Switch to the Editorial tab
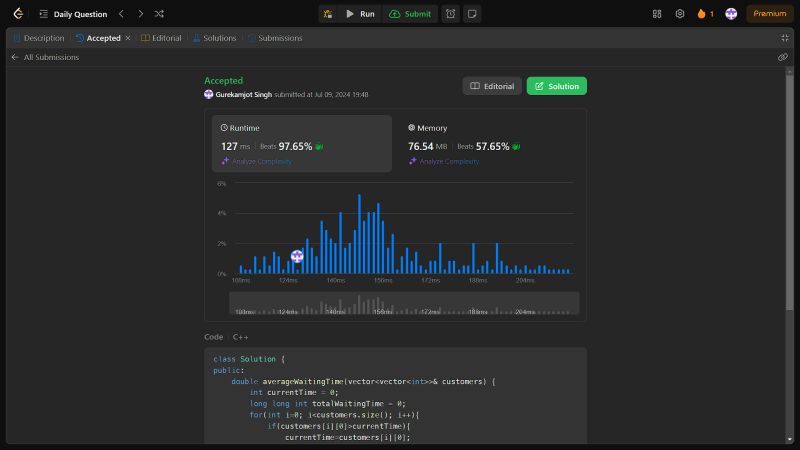800x450 pixels. 161,38
